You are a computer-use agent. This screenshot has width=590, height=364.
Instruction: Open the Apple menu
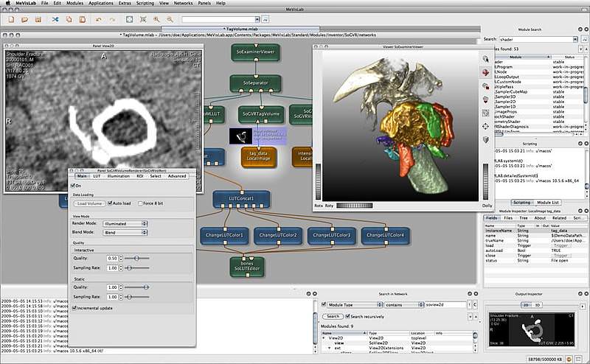pos(7,3)
